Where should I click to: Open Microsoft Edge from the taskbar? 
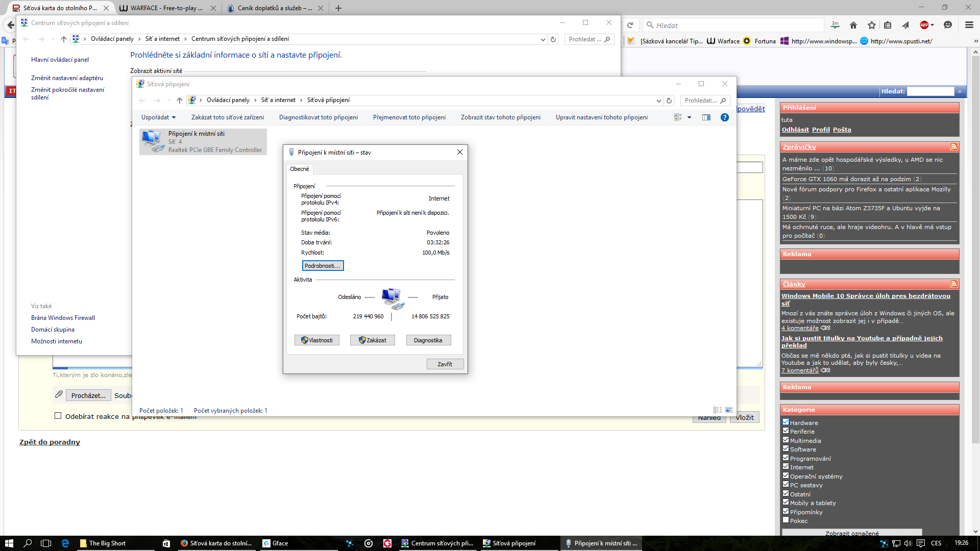(x=65, y=543)
